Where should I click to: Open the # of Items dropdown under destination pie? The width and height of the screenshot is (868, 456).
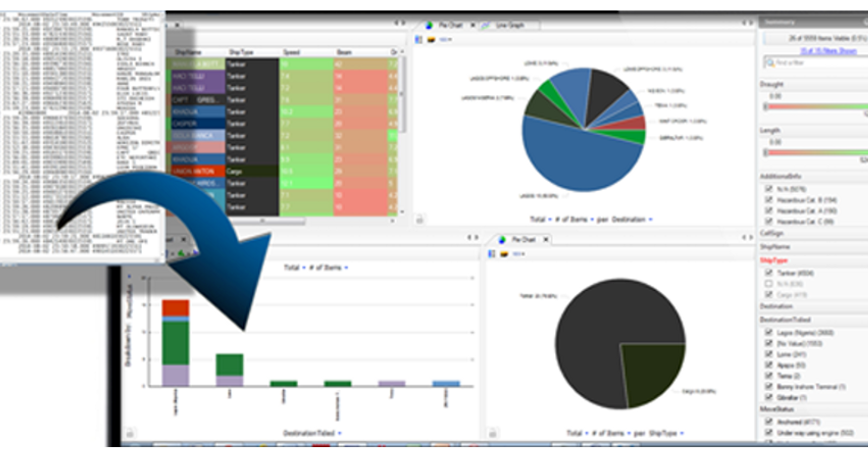click(x=575, y=219)
